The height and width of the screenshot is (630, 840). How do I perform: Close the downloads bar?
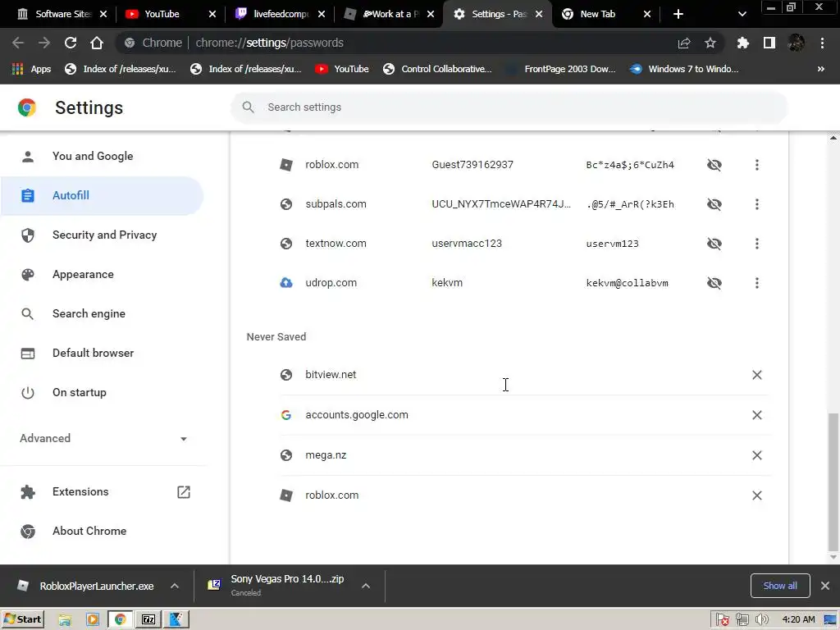coord(825,586)
